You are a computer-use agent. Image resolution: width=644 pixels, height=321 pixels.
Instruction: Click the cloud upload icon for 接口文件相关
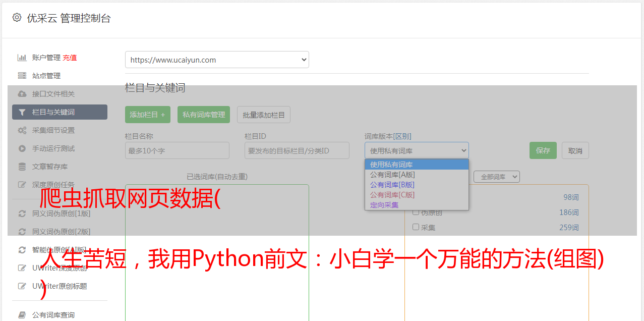pos(22,94)
